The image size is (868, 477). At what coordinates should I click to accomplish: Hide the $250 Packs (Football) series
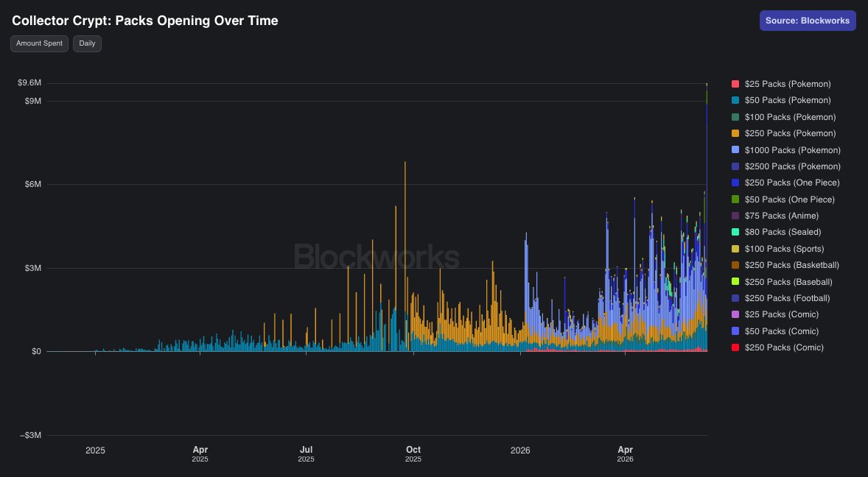[x=780, y=298]
